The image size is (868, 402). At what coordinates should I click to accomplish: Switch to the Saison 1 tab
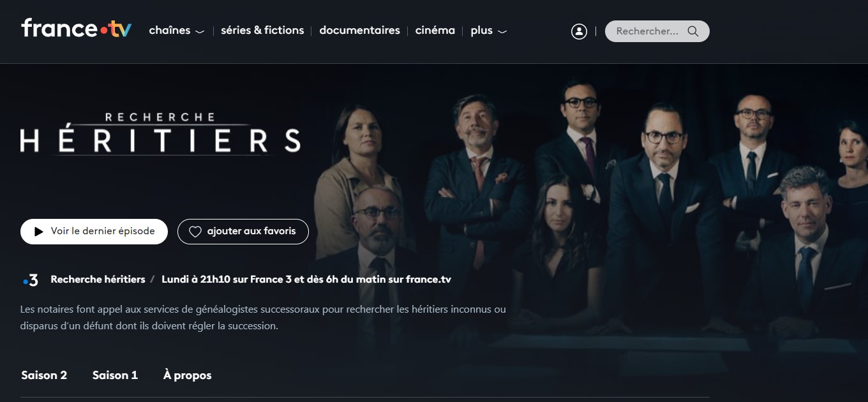(115, 375)
